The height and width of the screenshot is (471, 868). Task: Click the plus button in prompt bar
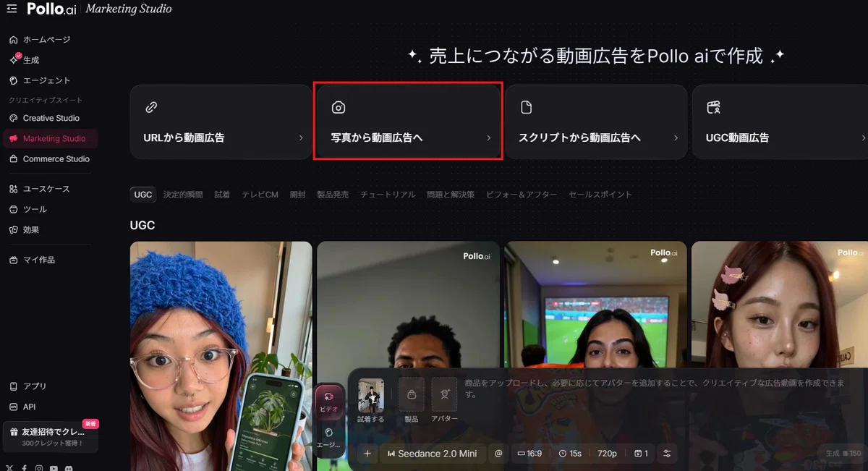367,454
